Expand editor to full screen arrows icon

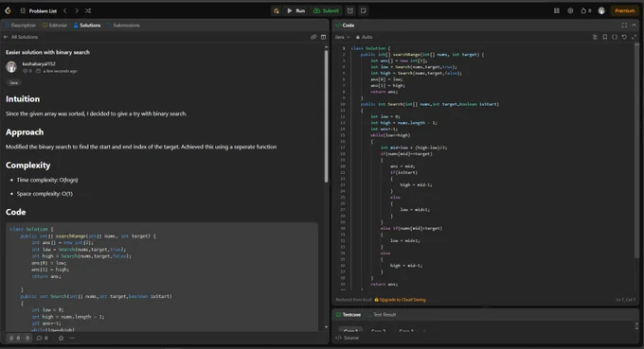635,37
